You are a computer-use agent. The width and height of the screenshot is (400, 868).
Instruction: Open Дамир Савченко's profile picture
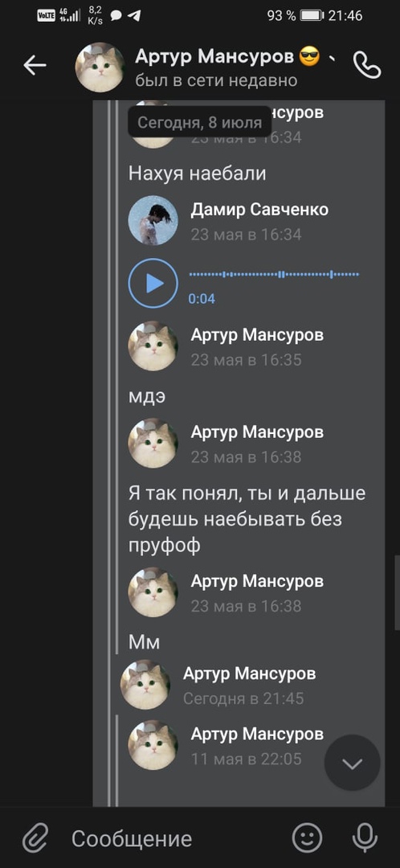point(153,220)
